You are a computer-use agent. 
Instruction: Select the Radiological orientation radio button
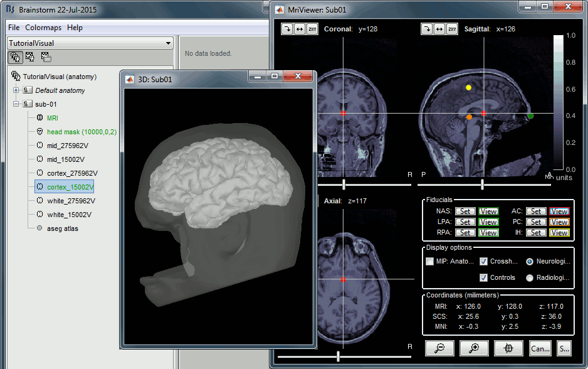[530, 277]
